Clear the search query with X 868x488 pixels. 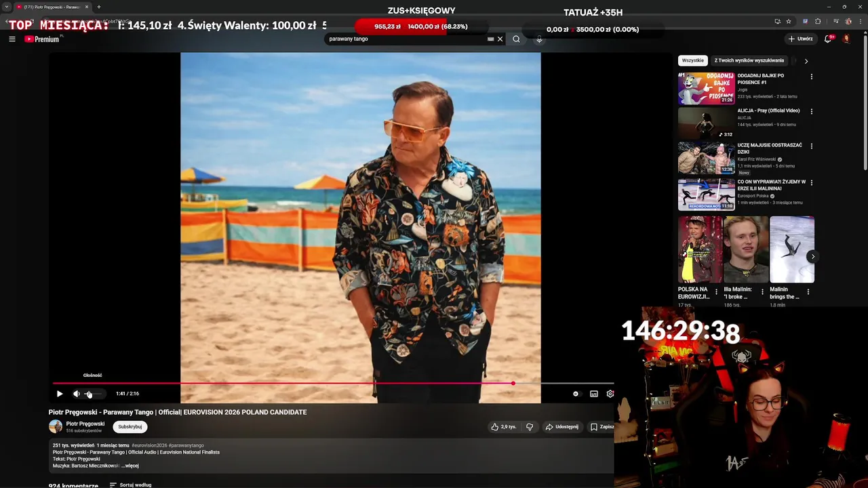[x=500, y=39]
